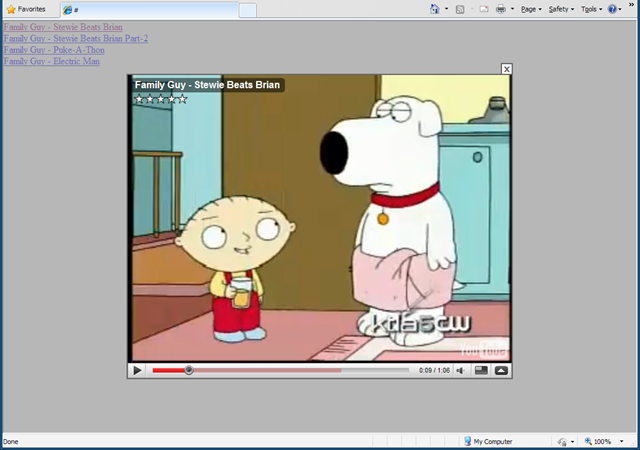Open link Family Guy - Electric Man
This screenshot has height=450, width=640.
[x=51, y=61]
